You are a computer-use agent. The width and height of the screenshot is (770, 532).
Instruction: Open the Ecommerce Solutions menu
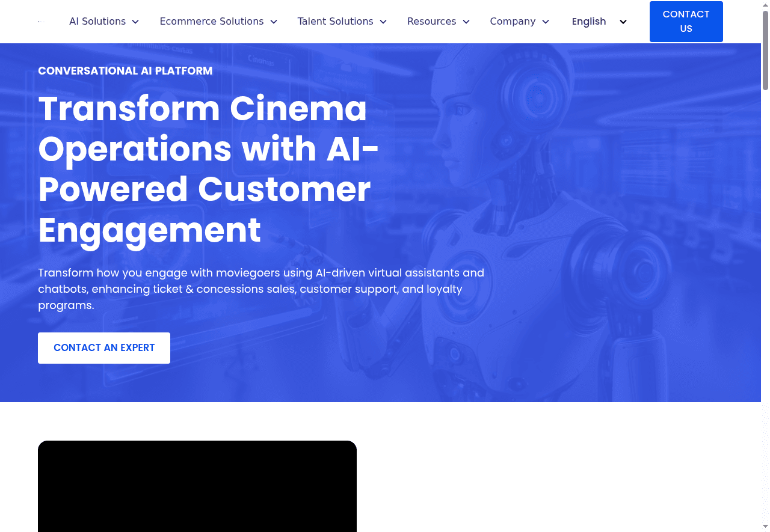tap(211, 22)
